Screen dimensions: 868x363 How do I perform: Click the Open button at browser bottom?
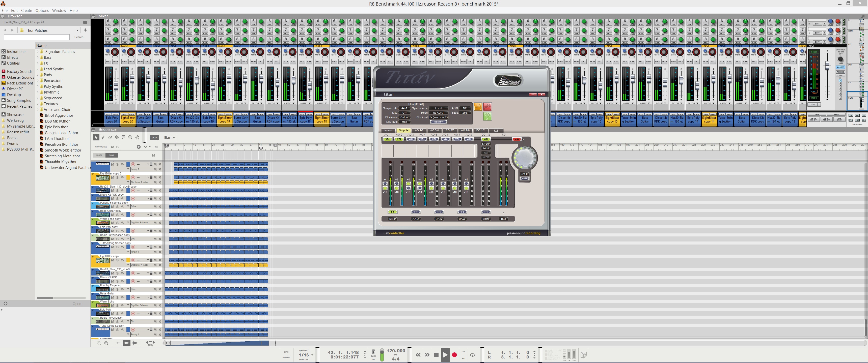click(77, 304)
